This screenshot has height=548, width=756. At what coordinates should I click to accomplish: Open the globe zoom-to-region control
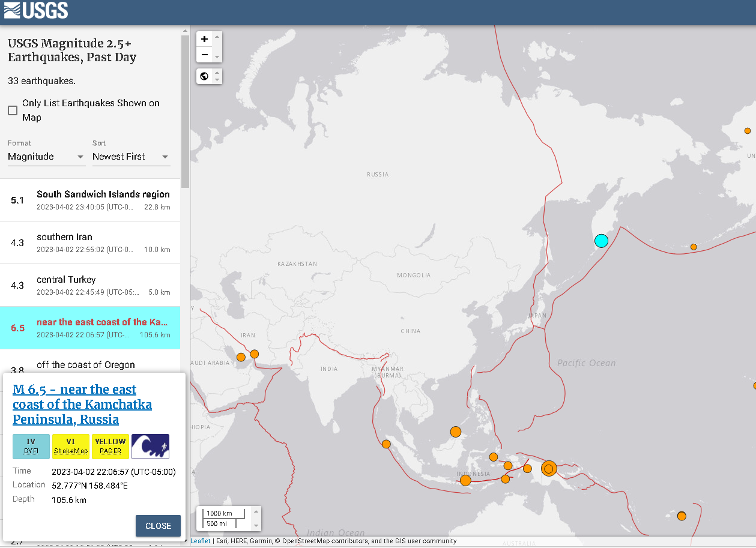click(205, 76)
